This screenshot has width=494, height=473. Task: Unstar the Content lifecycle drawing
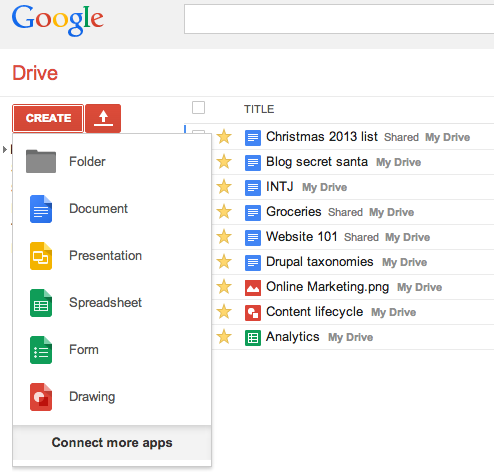point(224,312)
